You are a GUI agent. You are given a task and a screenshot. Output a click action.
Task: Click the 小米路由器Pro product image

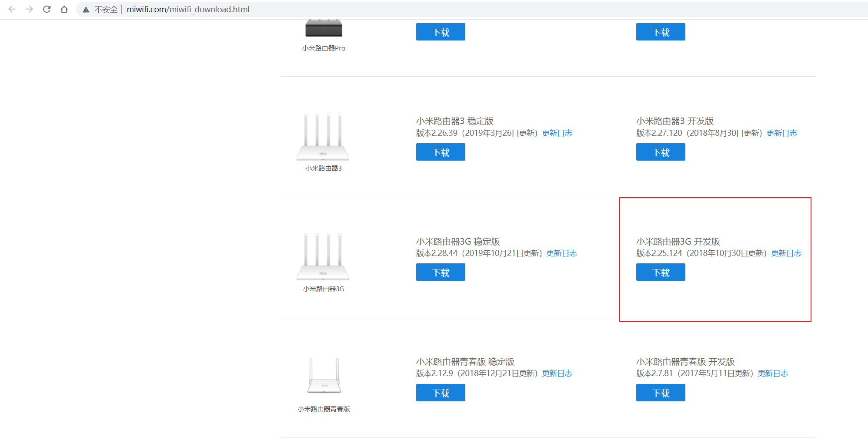(324, 28)
